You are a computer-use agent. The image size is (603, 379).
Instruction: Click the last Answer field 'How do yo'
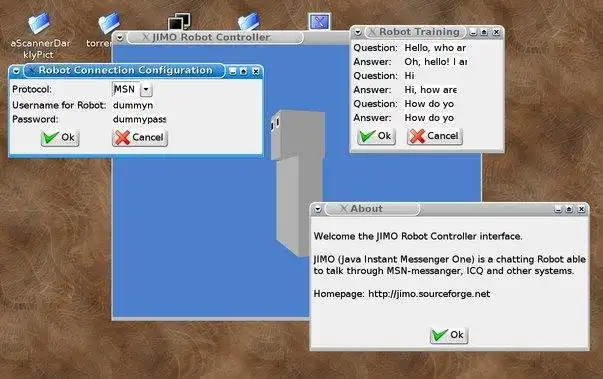click(429, 118)
